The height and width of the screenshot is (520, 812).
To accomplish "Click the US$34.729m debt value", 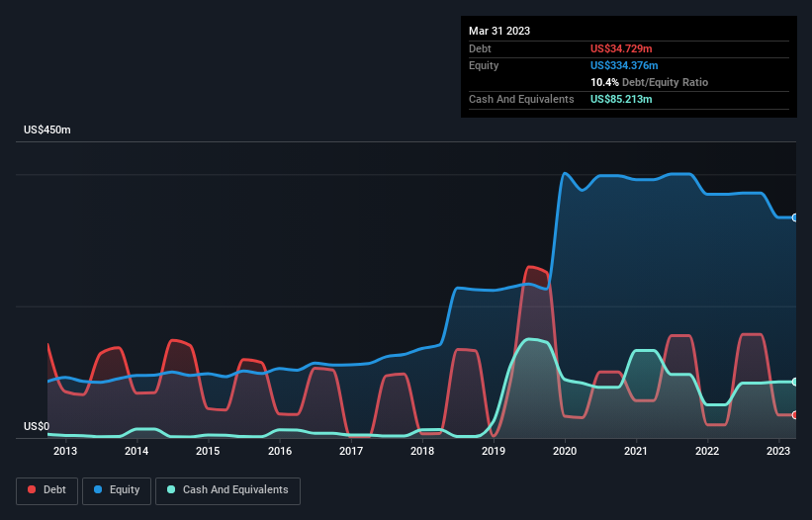I will [x=621, y=48].
